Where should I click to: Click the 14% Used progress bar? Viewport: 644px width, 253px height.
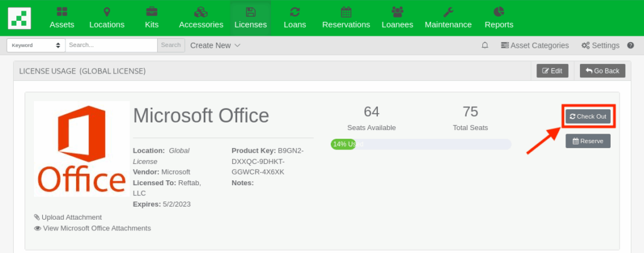tap(420, 144)
